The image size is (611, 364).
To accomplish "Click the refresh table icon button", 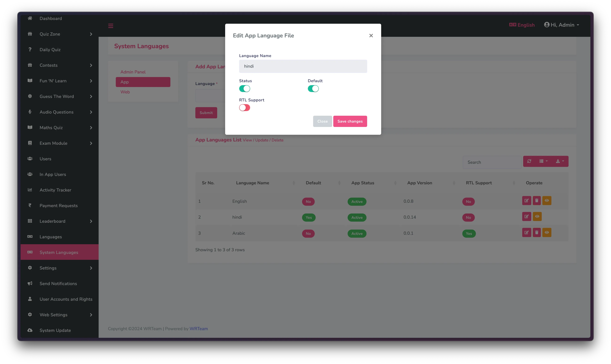I will (x=529, y=161).
